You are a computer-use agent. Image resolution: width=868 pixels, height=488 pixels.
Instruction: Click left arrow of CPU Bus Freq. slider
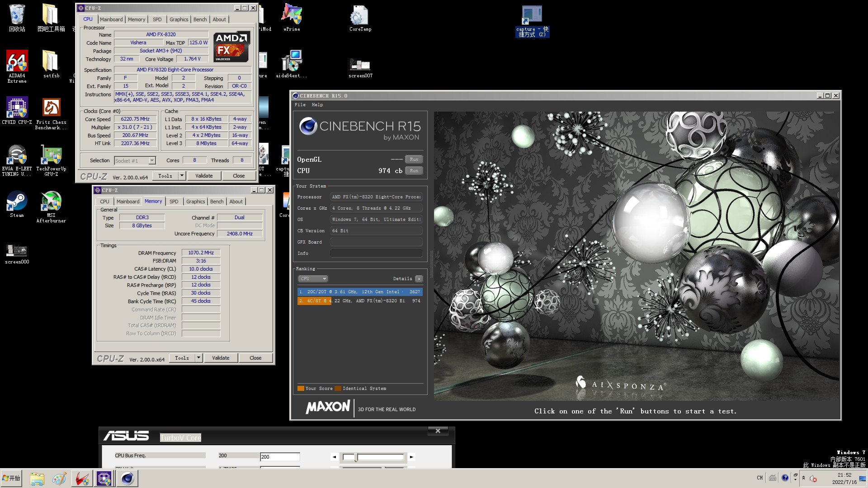point(335,457)
